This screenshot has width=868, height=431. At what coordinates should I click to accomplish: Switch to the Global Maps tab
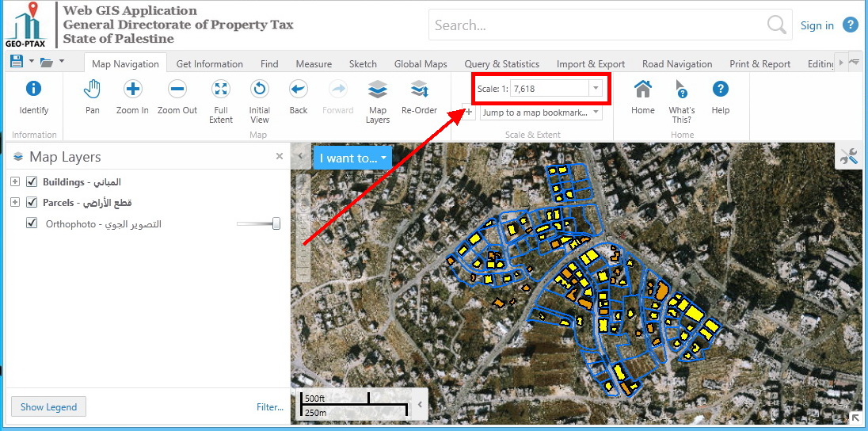tap(421, 63)
